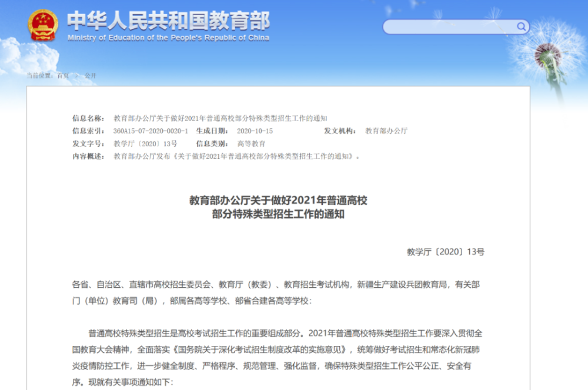Click the 内容概述 label

point(88,157)
